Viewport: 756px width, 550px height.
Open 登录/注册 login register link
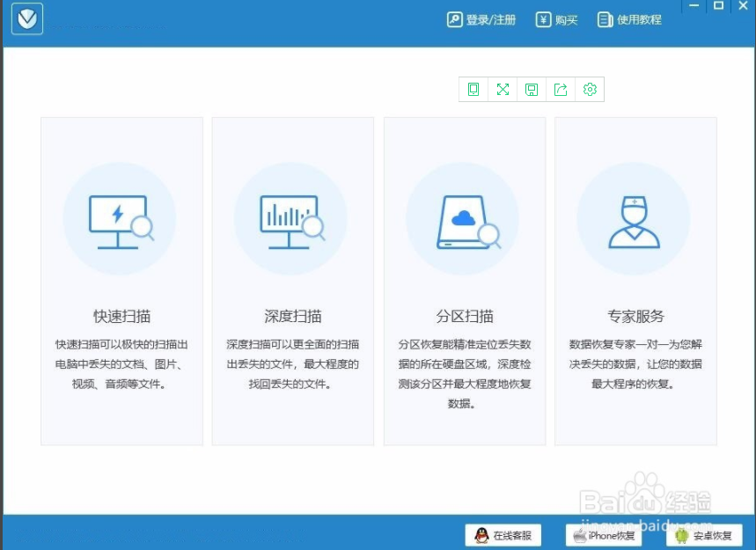(x=491, y=19)
